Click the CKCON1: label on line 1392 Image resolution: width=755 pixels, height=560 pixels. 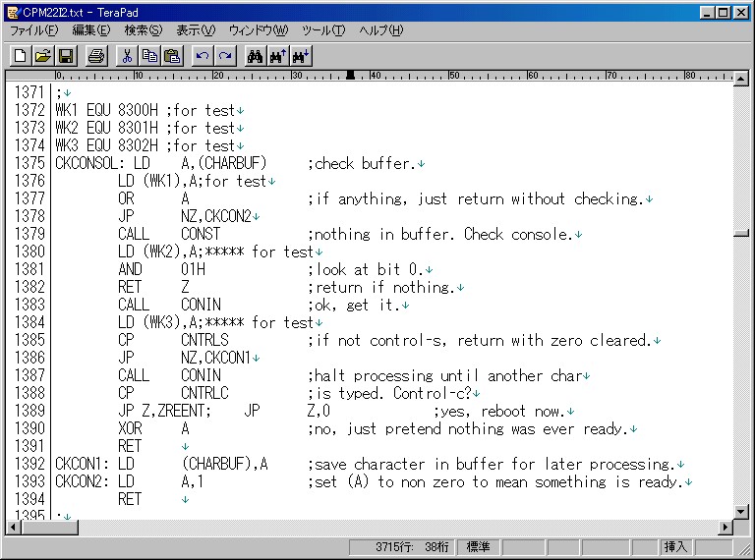coord(82,464)
